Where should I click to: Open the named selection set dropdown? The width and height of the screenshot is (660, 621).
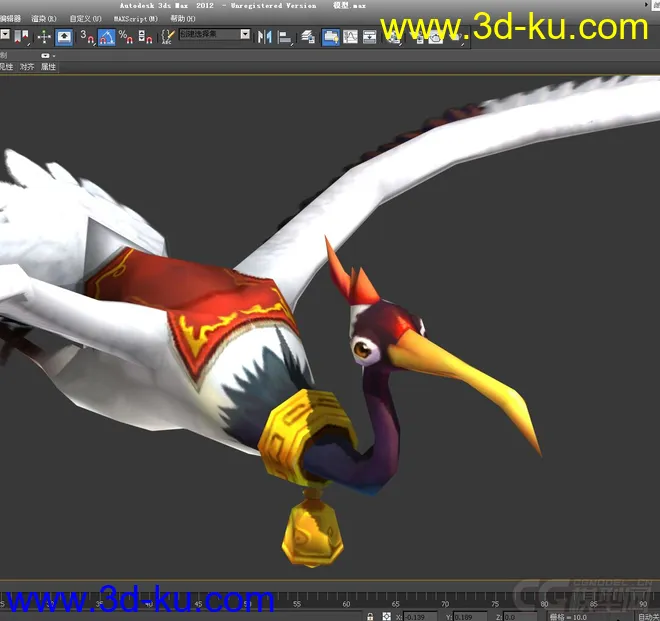pyautogui.click(x=245, y=34)
